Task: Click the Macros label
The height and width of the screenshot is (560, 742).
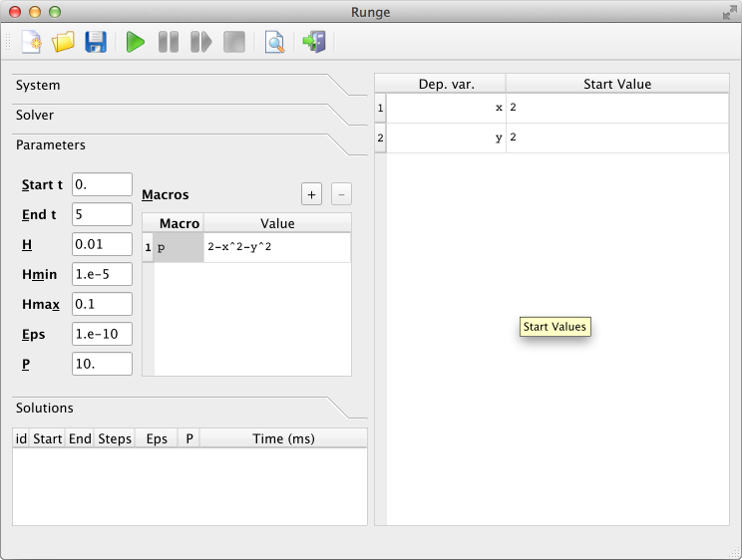Action: [x=166, y=194]
